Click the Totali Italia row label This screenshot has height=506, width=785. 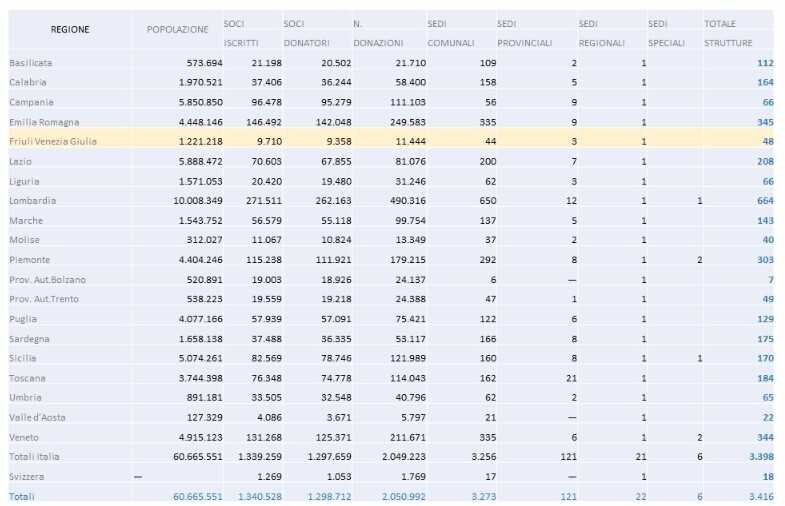click(x=35, y=457)
